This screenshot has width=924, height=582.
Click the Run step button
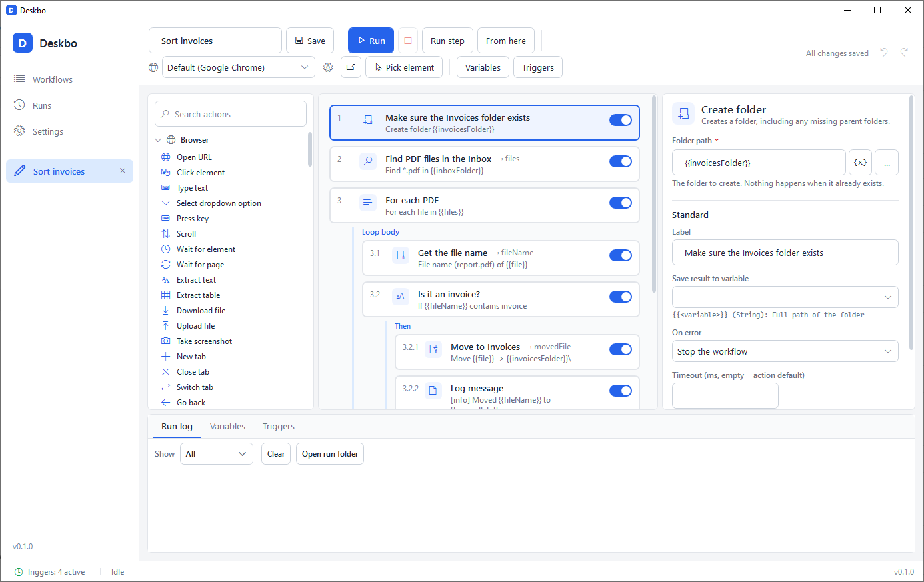click(447, 41)
